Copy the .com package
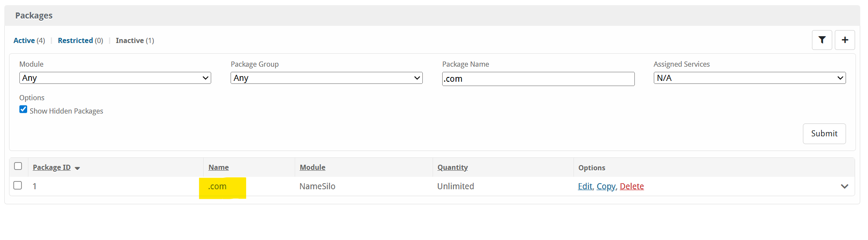The width and height of the screenshot is (868, 240). click(x=606, y=186)
